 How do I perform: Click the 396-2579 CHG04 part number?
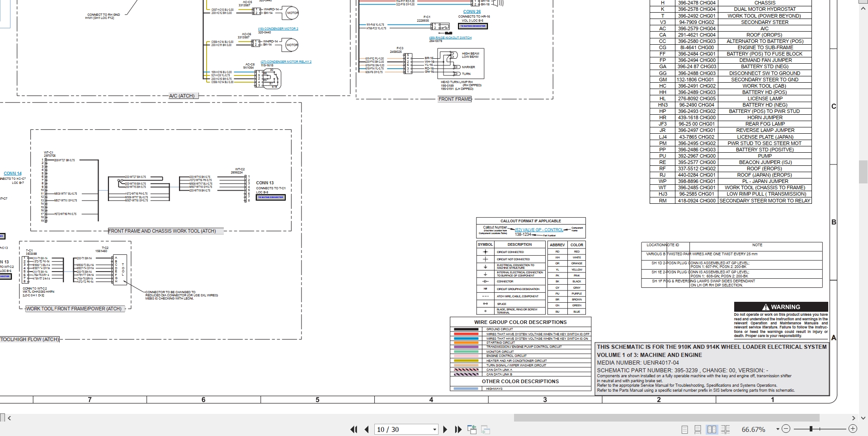coord(697,28)
